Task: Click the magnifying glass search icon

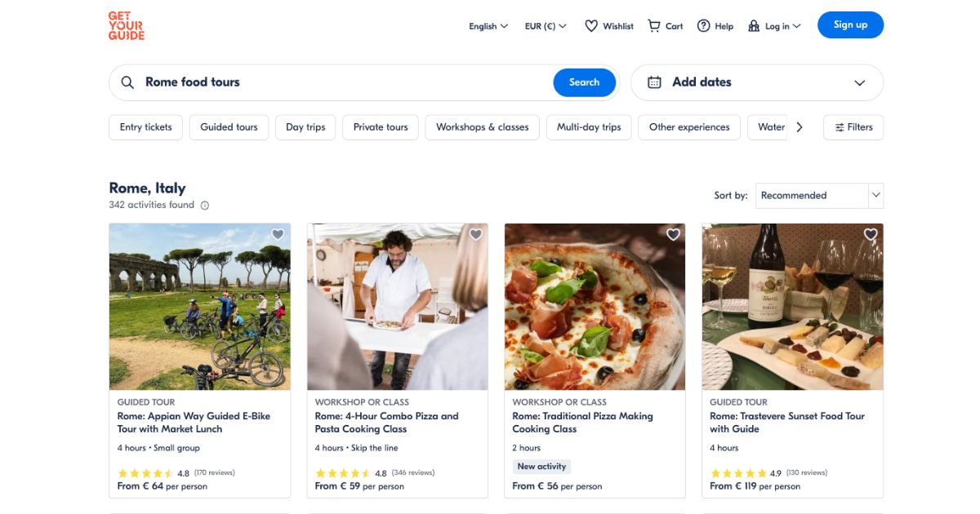Action: coord(127,82)
